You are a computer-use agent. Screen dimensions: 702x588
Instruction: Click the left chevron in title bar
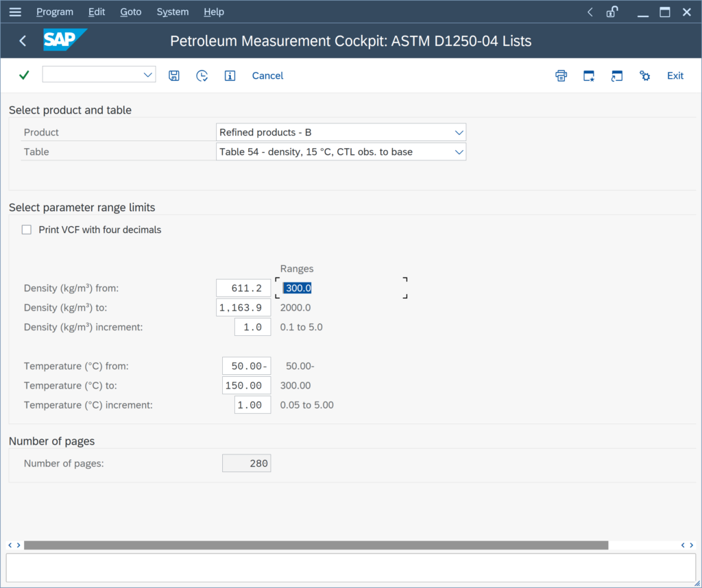(590, 12)
